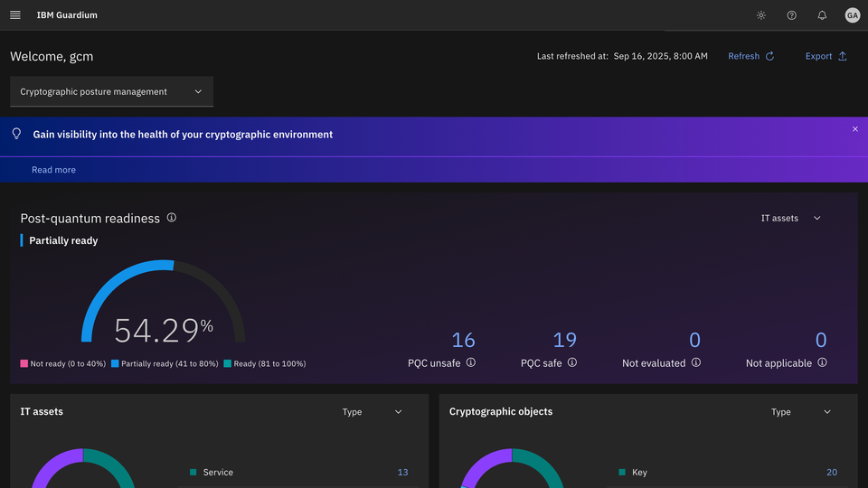Click the PQC unsafe count 16
Image resolution: width=868 pixels, height=488 pixels.
coord(463,340)
